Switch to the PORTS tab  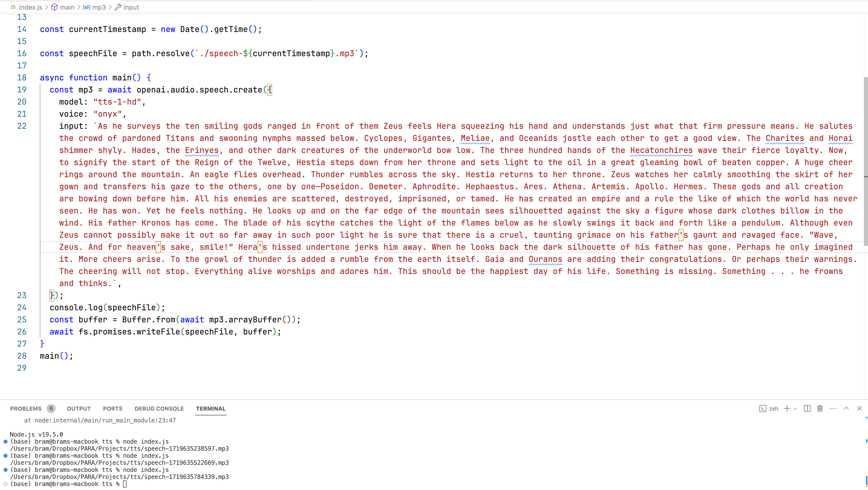(113, 408)
